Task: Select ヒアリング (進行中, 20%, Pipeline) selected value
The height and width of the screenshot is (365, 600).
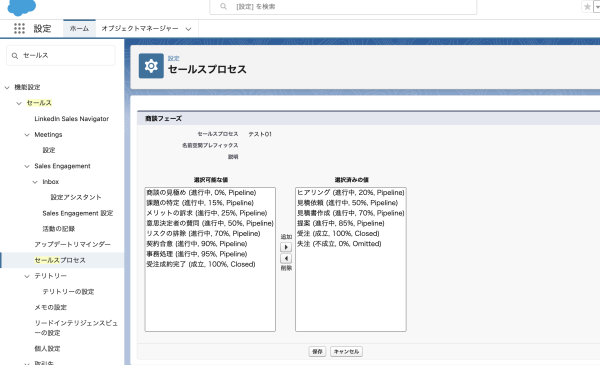Action: (351, 192)
